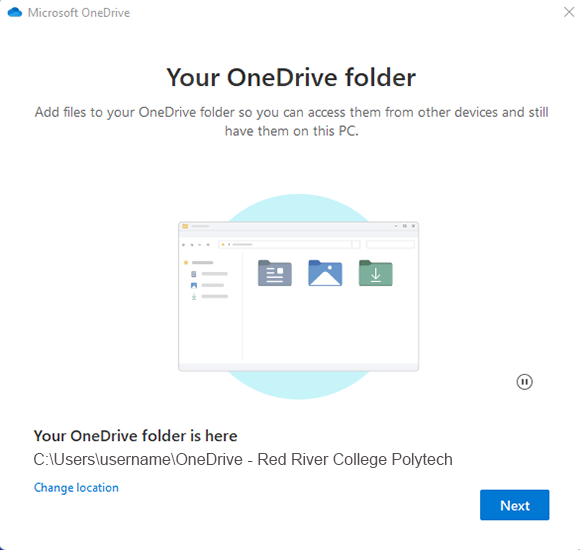Click the Next button
The image size is (580, 550).
tap(514, 505)
